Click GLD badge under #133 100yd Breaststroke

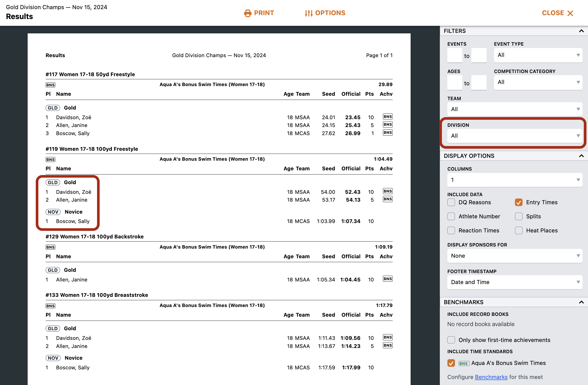(x=53, y=328)
